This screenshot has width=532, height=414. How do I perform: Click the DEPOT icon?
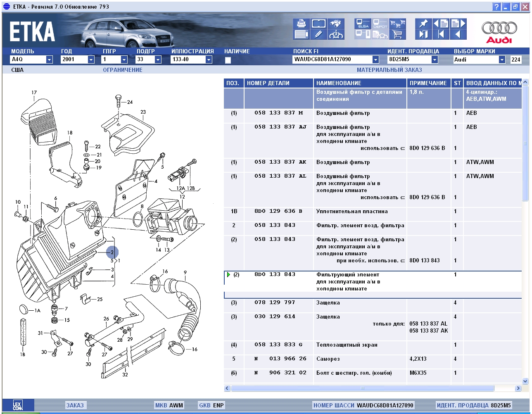(x=380, y=24)
